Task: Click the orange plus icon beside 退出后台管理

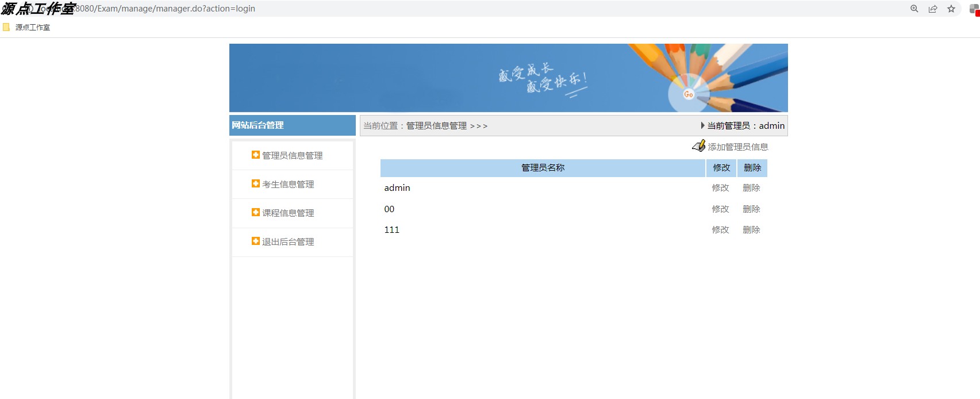Action: [256, 241]
